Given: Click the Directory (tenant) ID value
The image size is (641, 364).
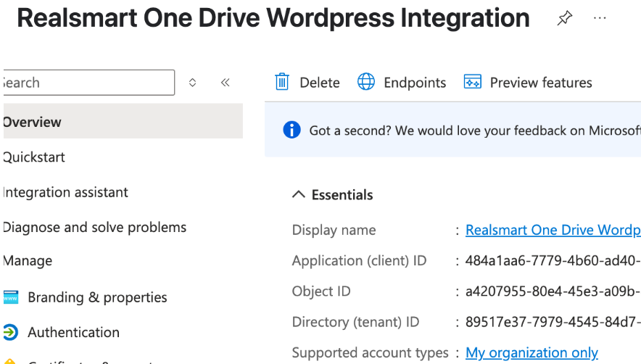Looking at the screenshot, I should 553,322.
